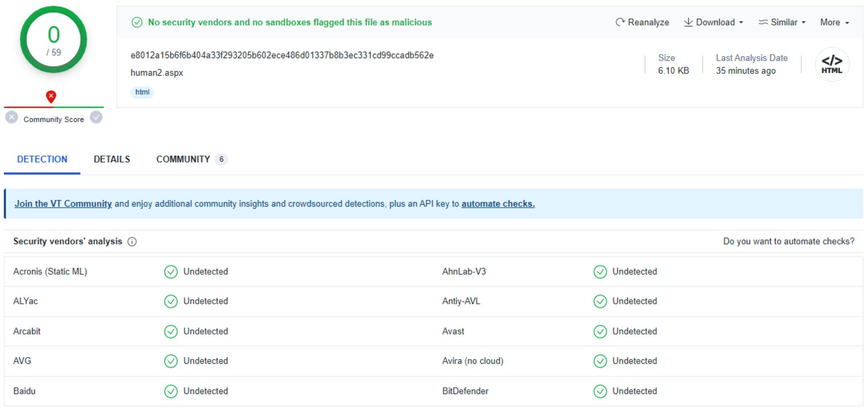Open the Download dropdown menu
868x410 pixels.
pyautogui.click(x=714, y=22)
